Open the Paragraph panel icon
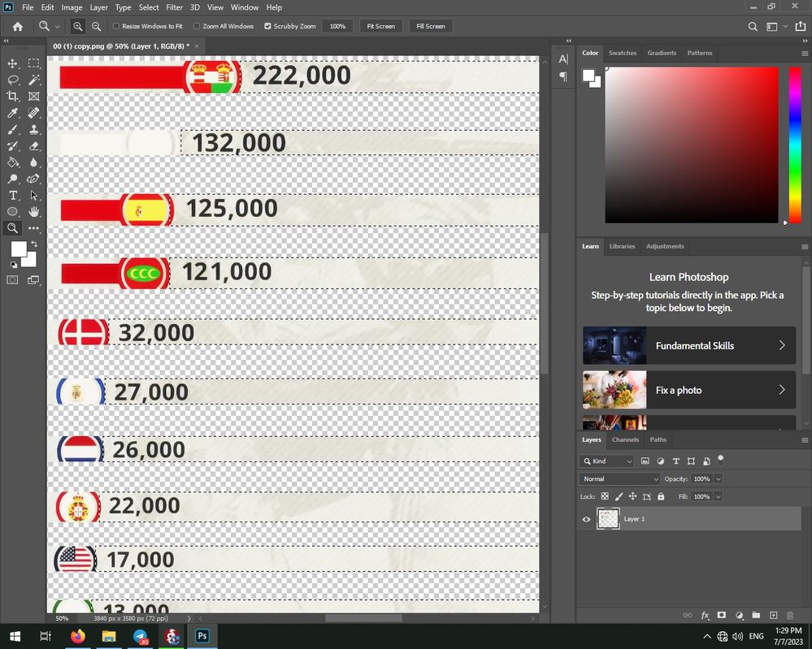 (563, 76)
